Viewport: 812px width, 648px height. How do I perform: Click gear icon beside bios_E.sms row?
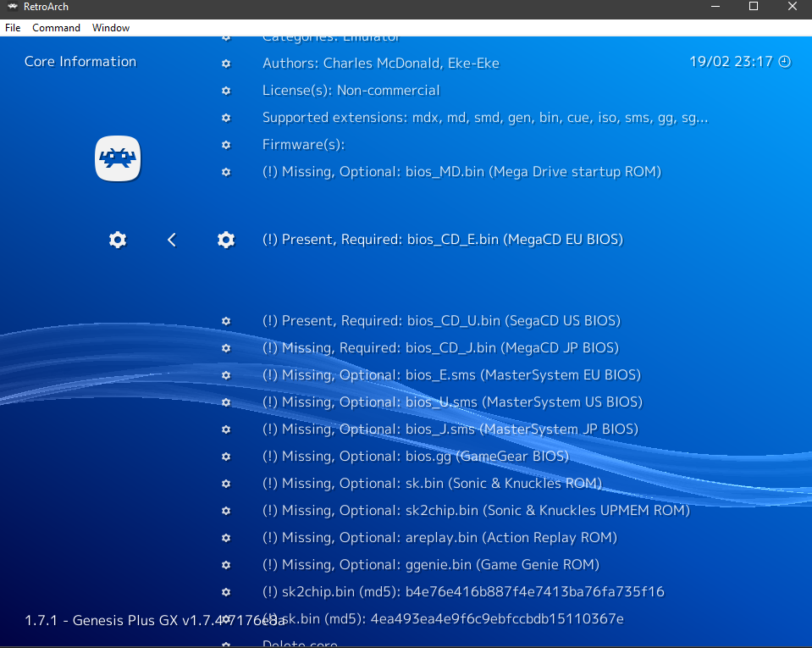[226, 375]
